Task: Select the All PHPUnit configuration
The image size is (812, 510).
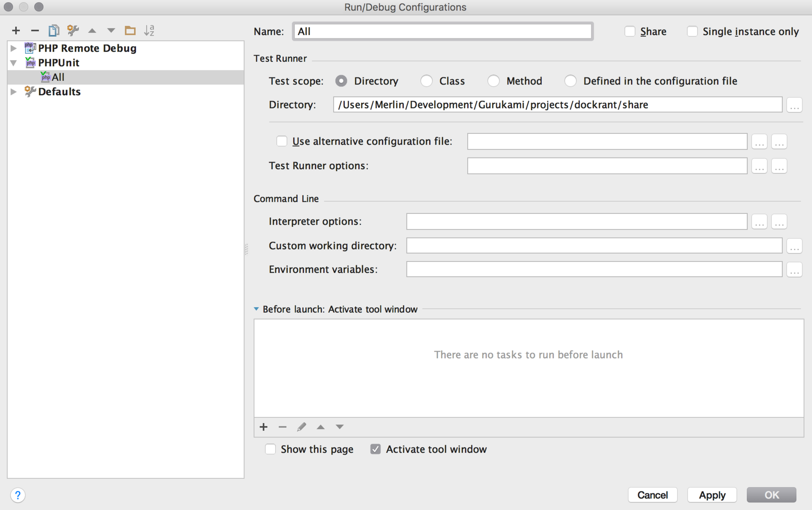Action: (x=126, y=77)
